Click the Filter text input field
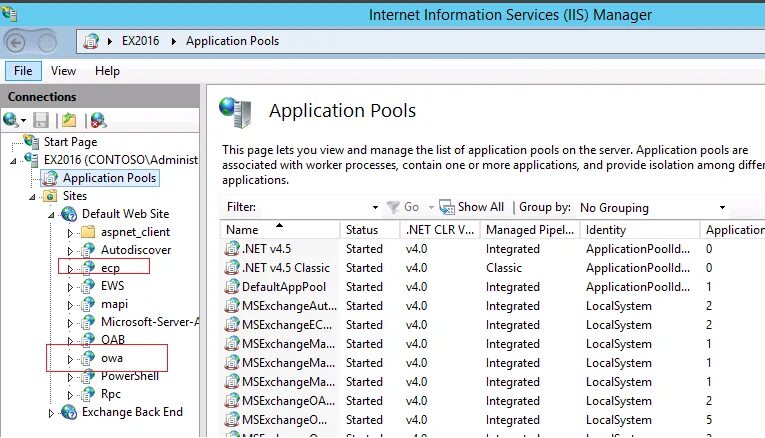Image resolution: width=765 pixels, height=438 pixels. pos(313,207)
